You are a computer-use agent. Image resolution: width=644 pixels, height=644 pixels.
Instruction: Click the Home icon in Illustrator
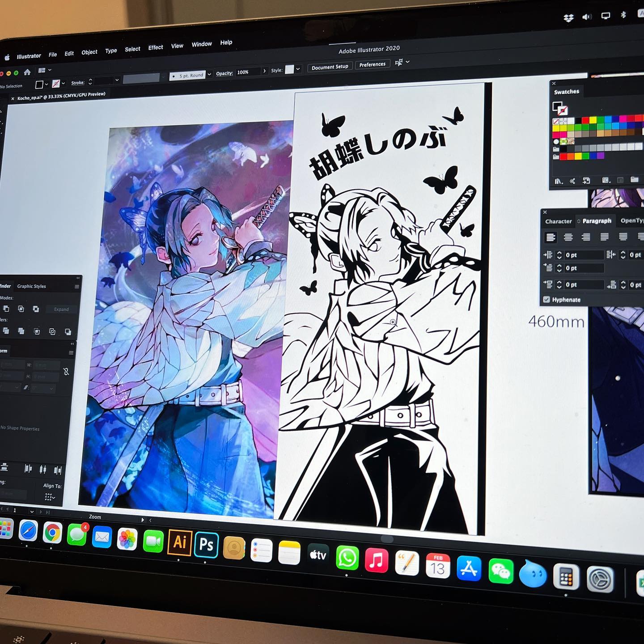(27, 72)
